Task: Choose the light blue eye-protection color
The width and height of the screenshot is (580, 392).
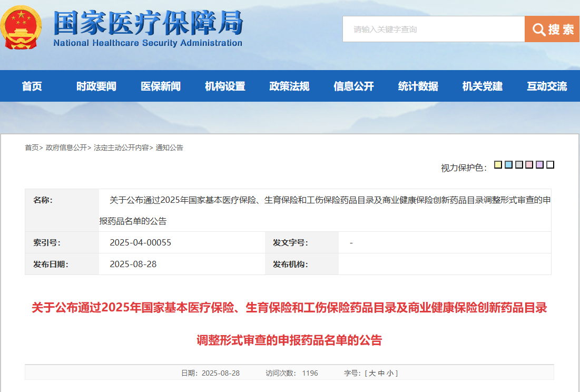Action: tap(508, 165)
